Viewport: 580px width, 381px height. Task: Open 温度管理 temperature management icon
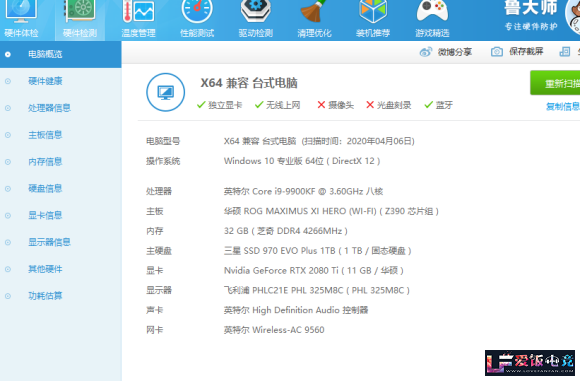tap(138, 11)
